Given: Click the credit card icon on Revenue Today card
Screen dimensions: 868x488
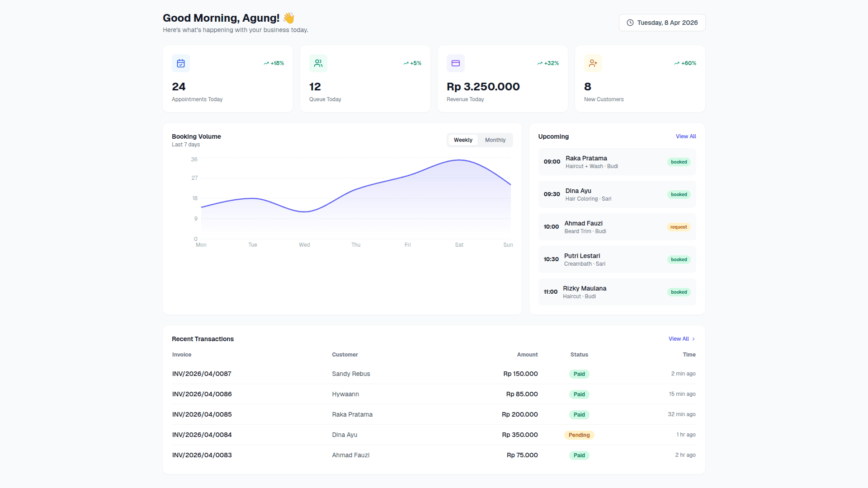Looking at the screenshot, I should [455, 63].
